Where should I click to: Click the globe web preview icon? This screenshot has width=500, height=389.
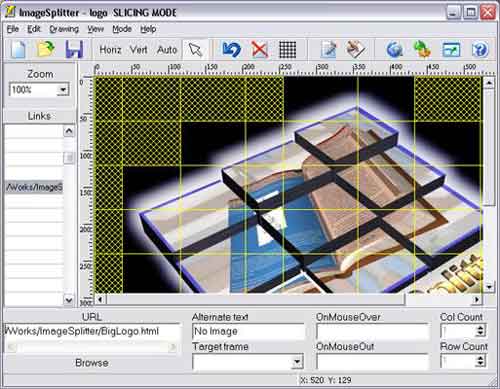click(395, 49)
